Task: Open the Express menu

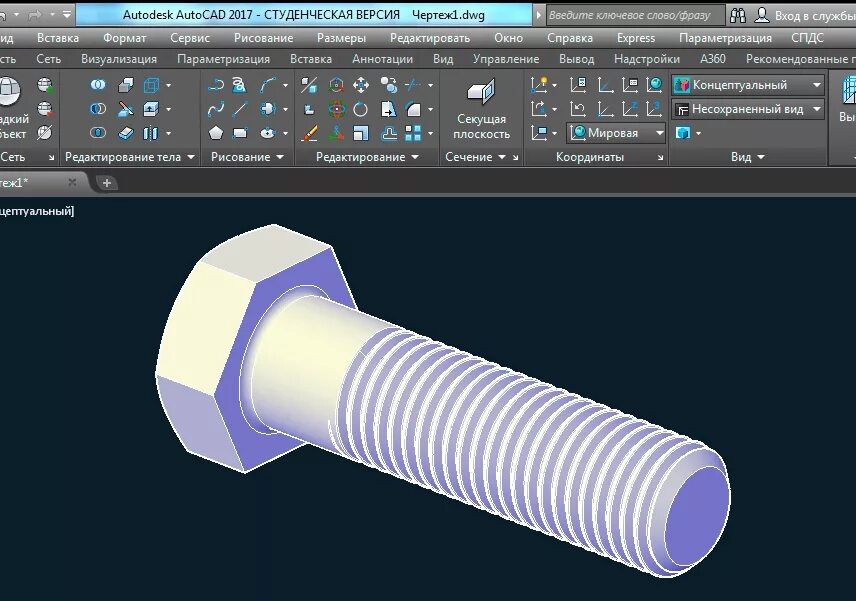Action: (x=635, y=38)
